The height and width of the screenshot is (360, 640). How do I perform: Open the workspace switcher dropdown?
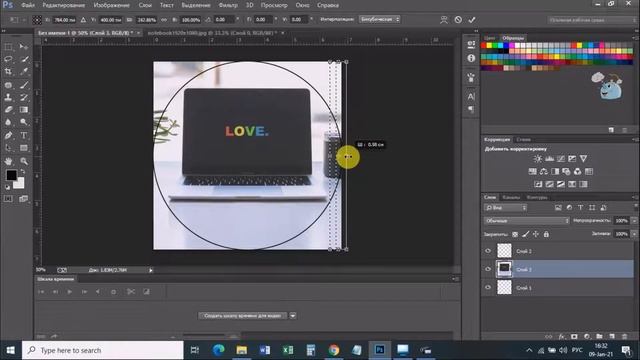[x=591, y=20]
